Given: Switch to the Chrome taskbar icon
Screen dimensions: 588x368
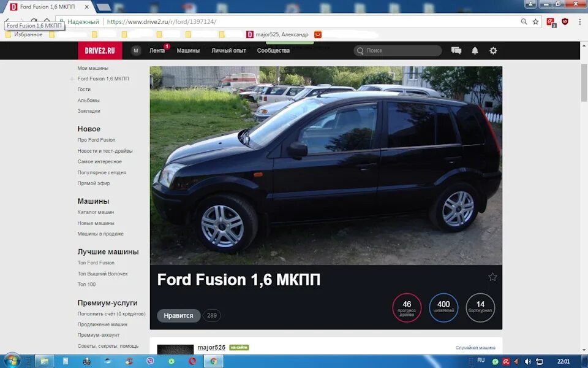Looking at the screenshot, I should click(x=213, y=361).
